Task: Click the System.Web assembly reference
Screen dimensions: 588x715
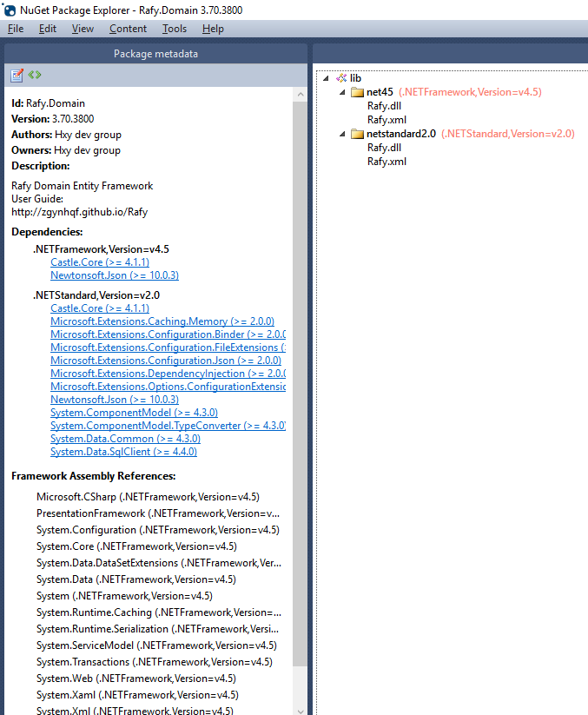Action: (x=136, y=679)
